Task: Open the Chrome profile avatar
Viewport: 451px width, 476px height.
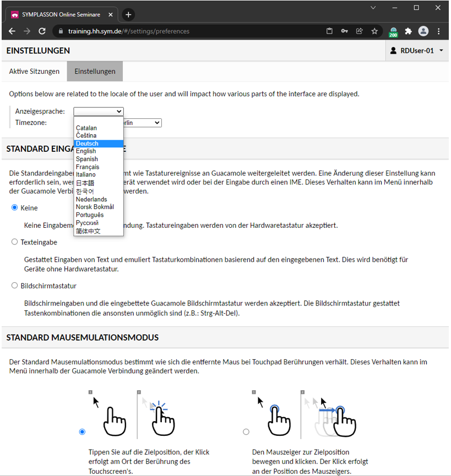Action: [423, 31]
